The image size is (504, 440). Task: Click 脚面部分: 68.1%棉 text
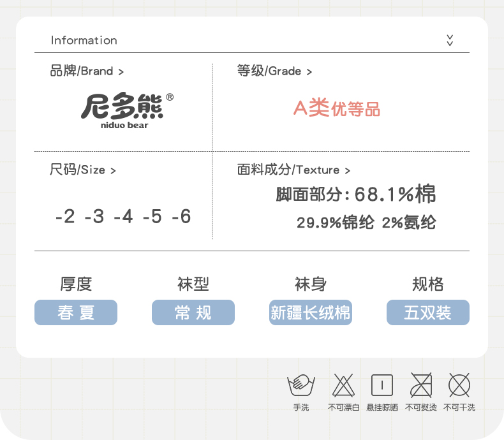355,194
